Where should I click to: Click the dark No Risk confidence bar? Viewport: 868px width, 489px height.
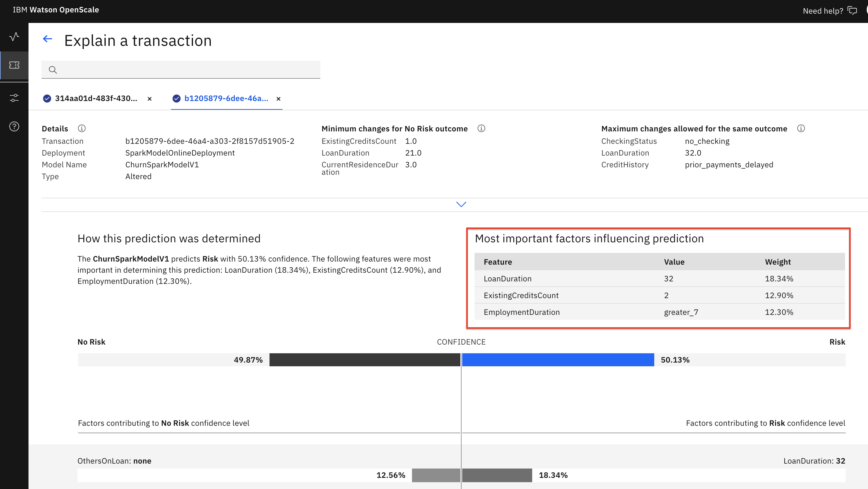tap(365, 359)
